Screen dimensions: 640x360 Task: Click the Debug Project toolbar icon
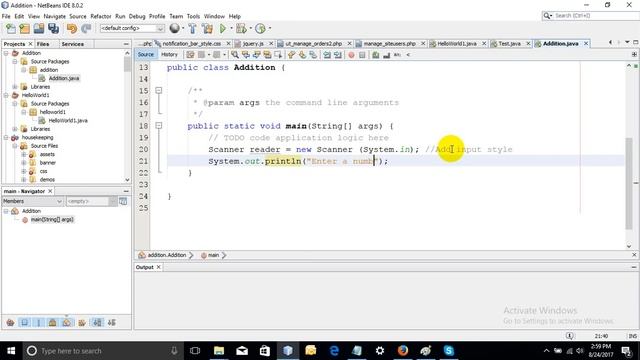click(x=241, y=29)
